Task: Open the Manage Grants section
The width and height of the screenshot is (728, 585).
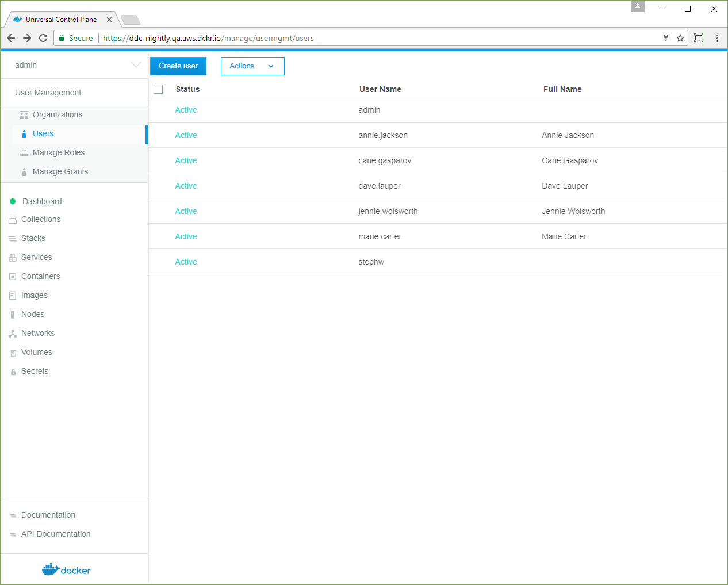Action: click(60, 171)
